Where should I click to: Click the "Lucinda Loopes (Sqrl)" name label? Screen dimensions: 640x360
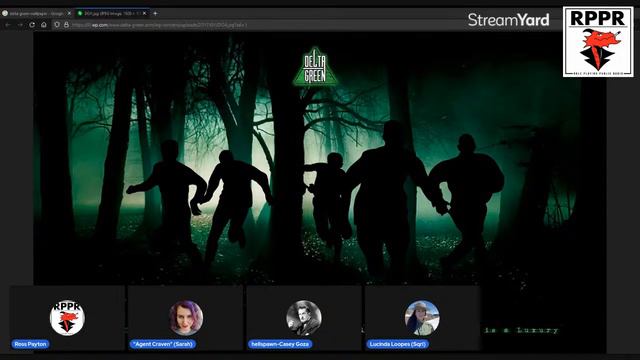click(x=397, y=344)
